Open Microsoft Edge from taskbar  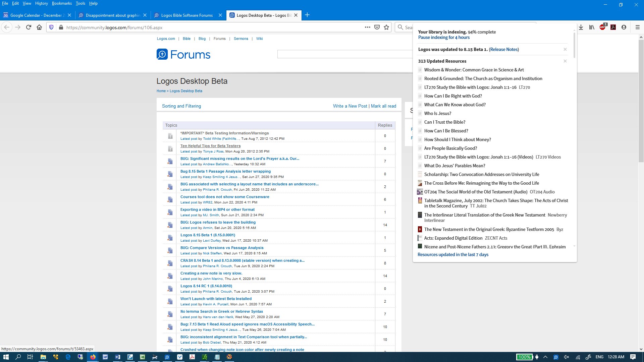point(68,357)
